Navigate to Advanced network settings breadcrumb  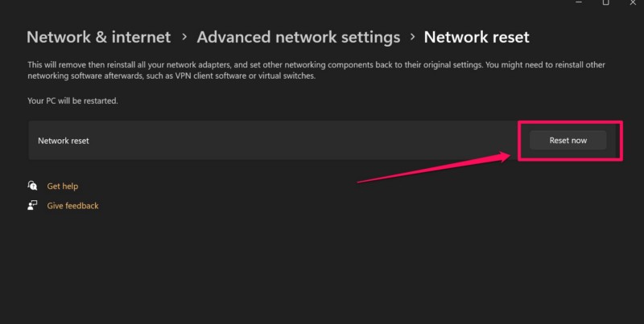point(298,37)
